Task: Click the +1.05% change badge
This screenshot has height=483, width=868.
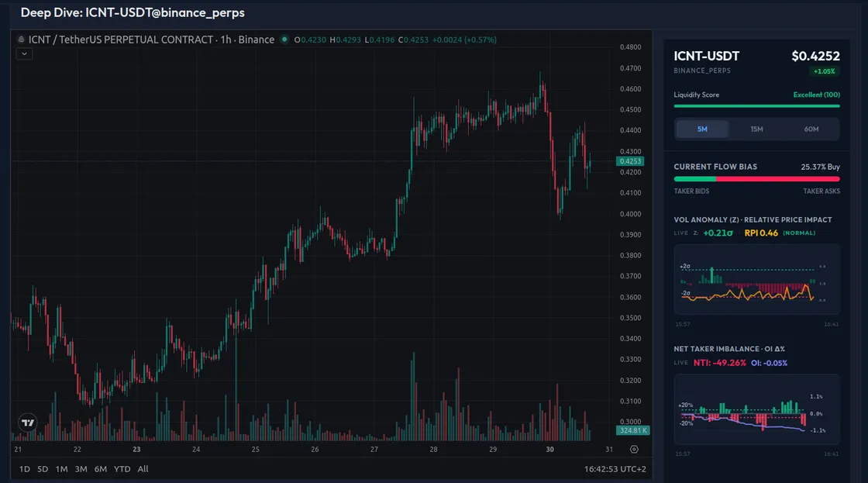Action: [x=824, y=71]
